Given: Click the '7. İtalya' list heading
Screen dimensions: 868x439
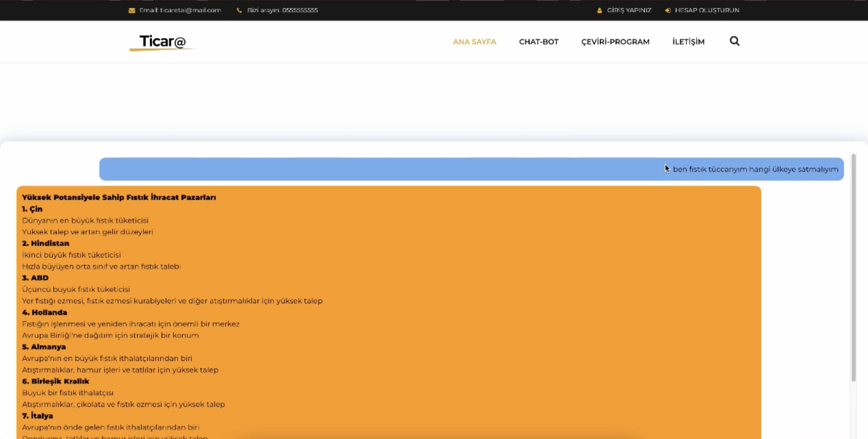Looking at the screenshot, I should tap(37, 416).
